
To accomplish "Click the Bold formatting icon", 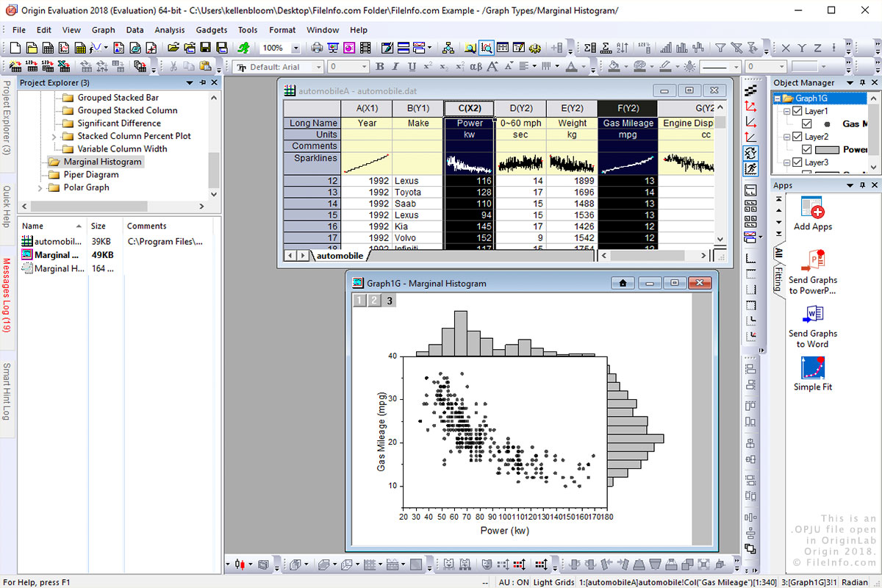I will 380,67.
